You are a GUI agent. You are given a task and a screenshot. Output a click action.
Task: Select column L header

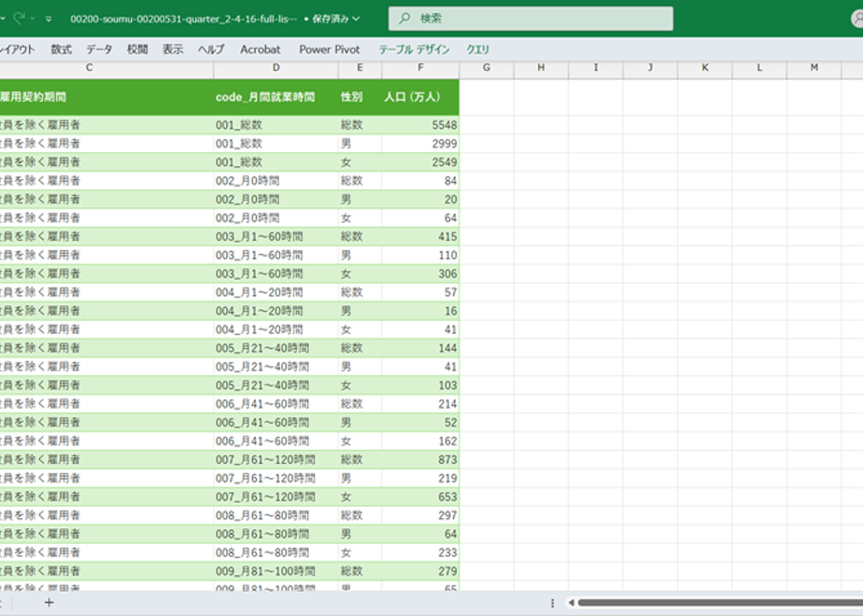[759, 67]
